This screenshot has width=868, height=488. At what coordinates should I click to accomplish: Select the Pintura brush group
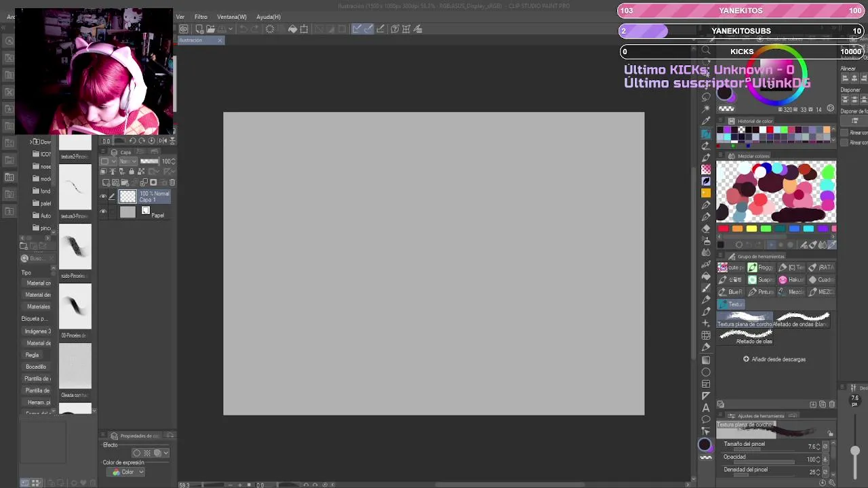click(x=761, y=292)
